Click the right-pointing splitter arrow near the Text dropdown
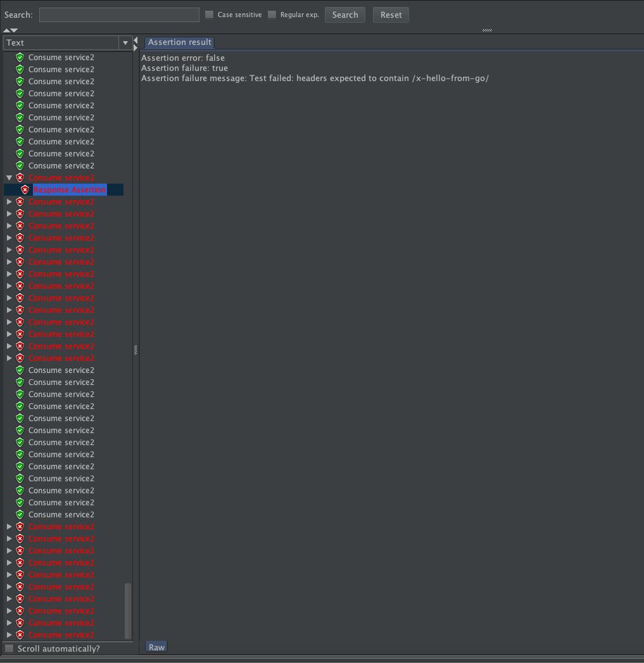This screenshot has width=644, height=663. 136,47
